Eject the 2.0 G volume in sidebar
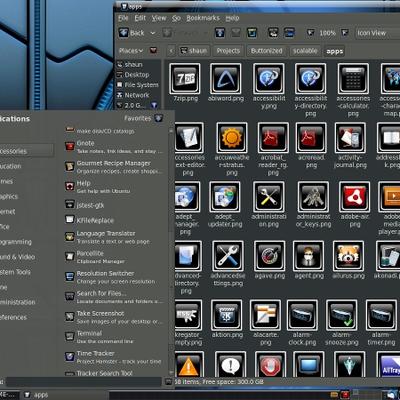The width and height of the screenshot is (400, 400). 154,105
